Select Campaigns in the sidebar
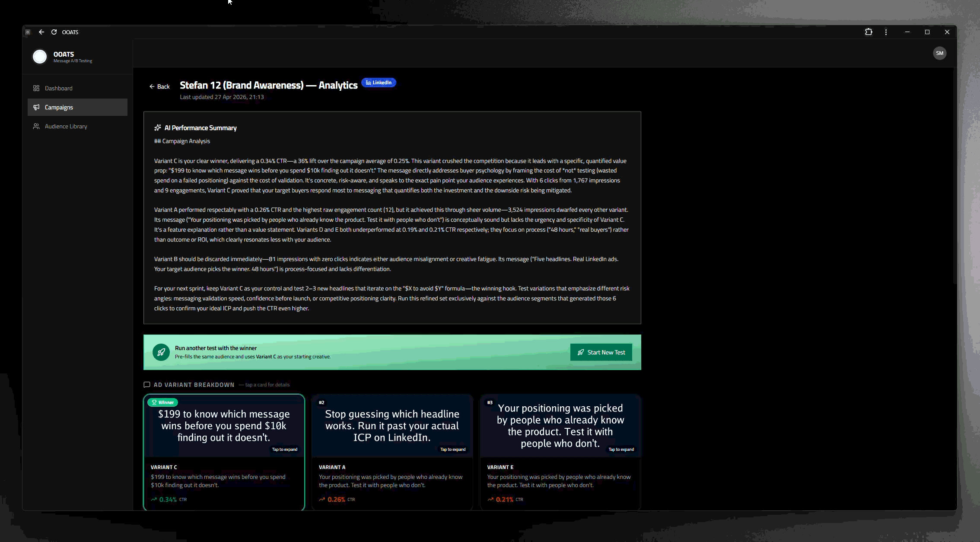This screenshot has width=980, height=542. tap(77, 107)
